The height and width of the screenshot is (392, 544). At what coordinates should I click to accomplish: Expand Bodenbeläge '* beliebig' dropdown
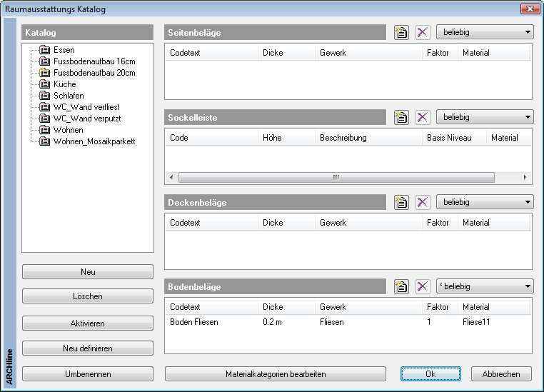[485, 287]
